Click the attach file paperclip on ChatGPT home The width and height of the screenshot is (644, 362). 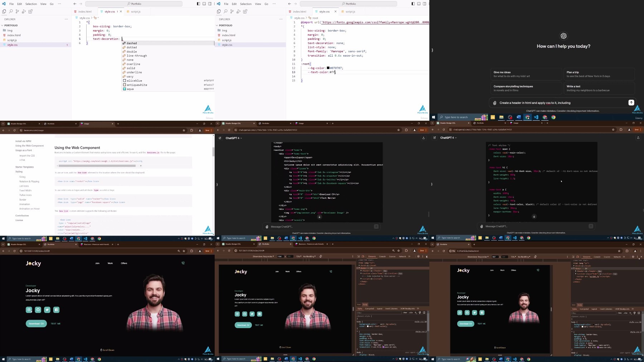click(494, 103)
